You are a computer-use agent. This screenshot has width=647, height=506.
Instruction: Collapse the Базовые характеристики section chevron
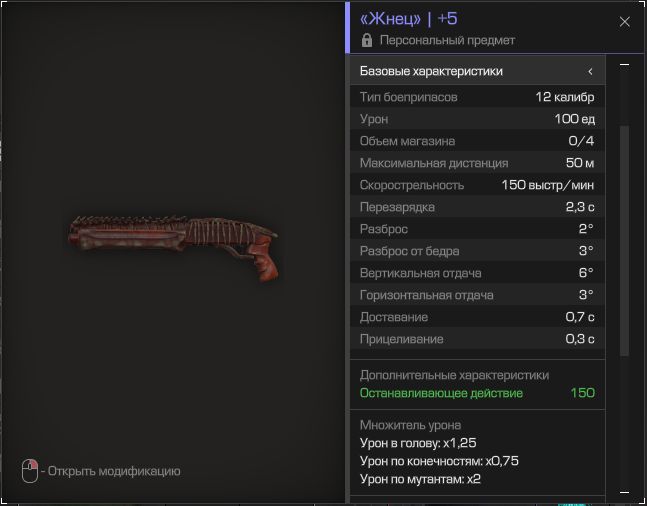590,71
